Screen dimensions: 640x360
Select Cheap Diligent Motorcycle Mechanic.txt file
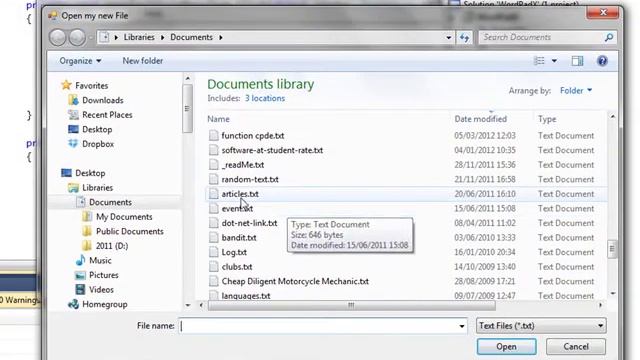click(295, 281)
